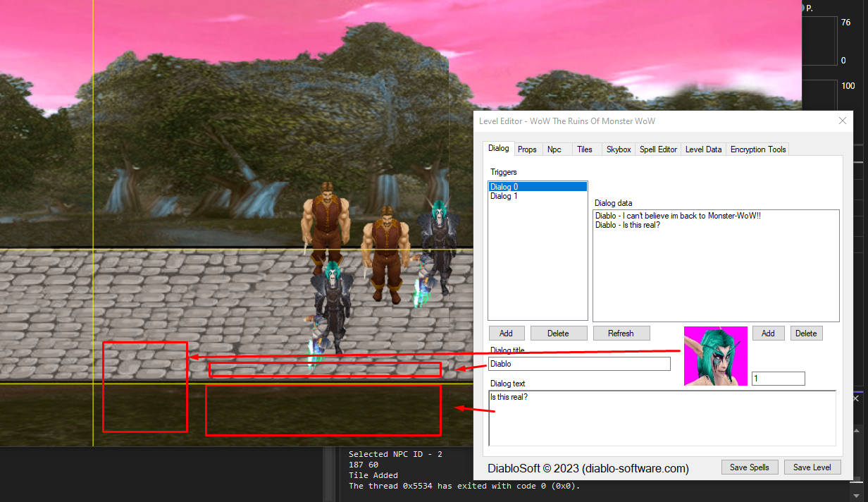Click Add button beside the portrait
Image resolution: width=868 pixels, height=502 pixels.
[x=768, y=333]
